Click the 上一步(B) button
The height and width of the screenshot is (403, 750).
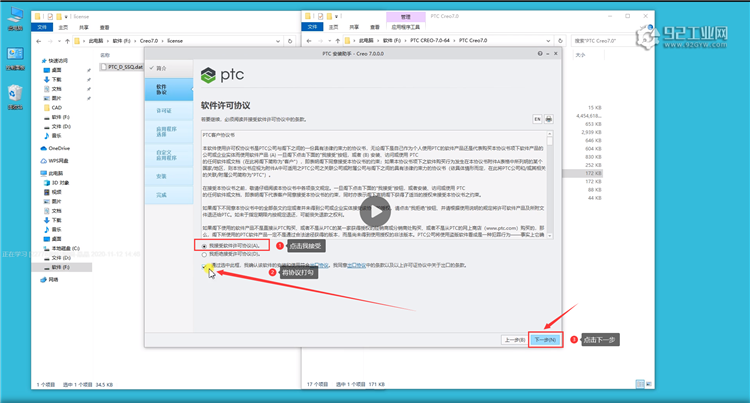point(515,340)
